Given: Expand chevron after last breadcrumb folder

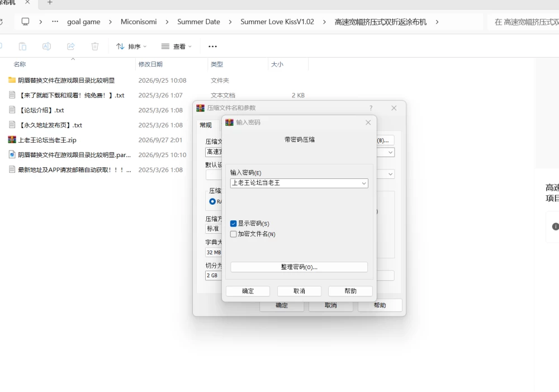Looking at the screenshot, I should click(437, 22).
